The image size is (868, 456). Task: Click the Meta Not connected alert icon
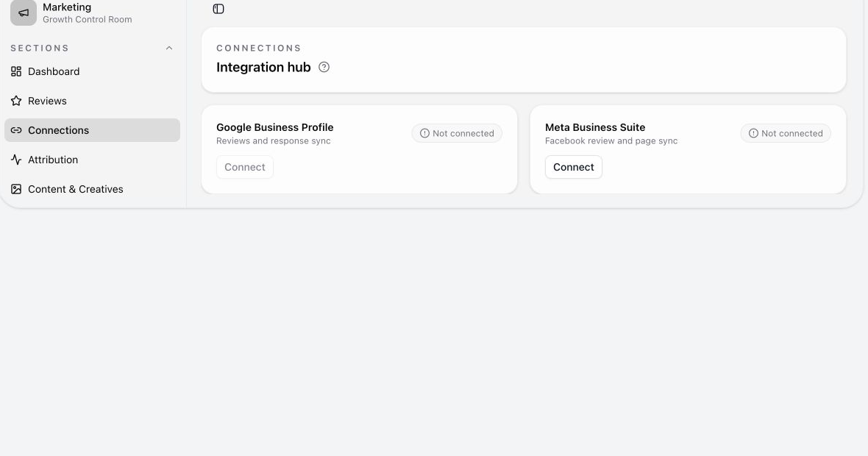click(x=753, y=133)
